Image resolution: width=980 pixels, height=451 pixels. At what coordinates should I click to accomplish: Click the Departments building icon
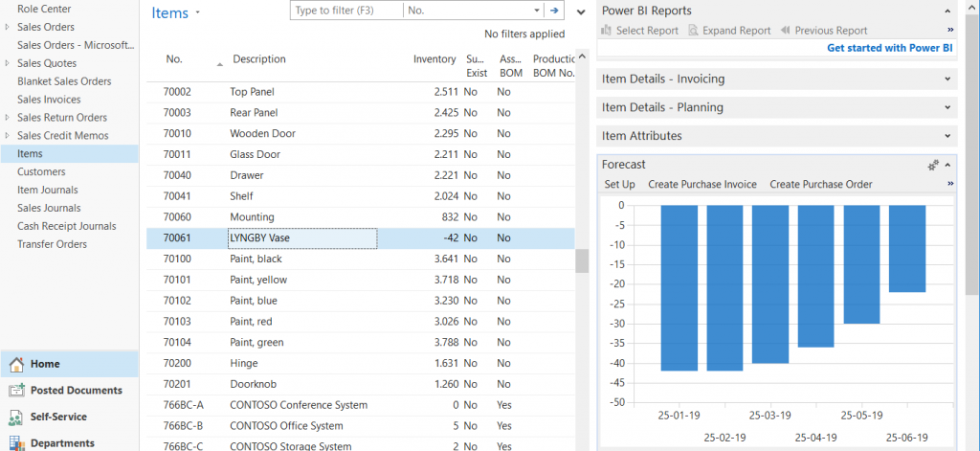click(16, 443)
